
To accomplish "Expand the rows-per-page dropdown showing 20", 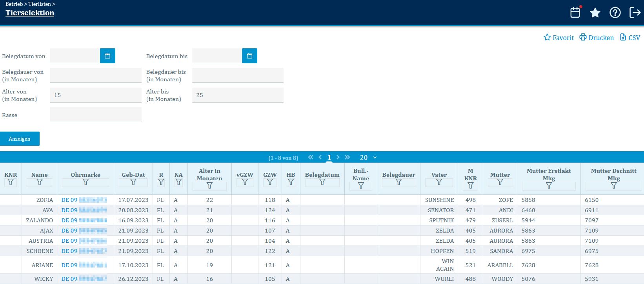I will [368, 158].
